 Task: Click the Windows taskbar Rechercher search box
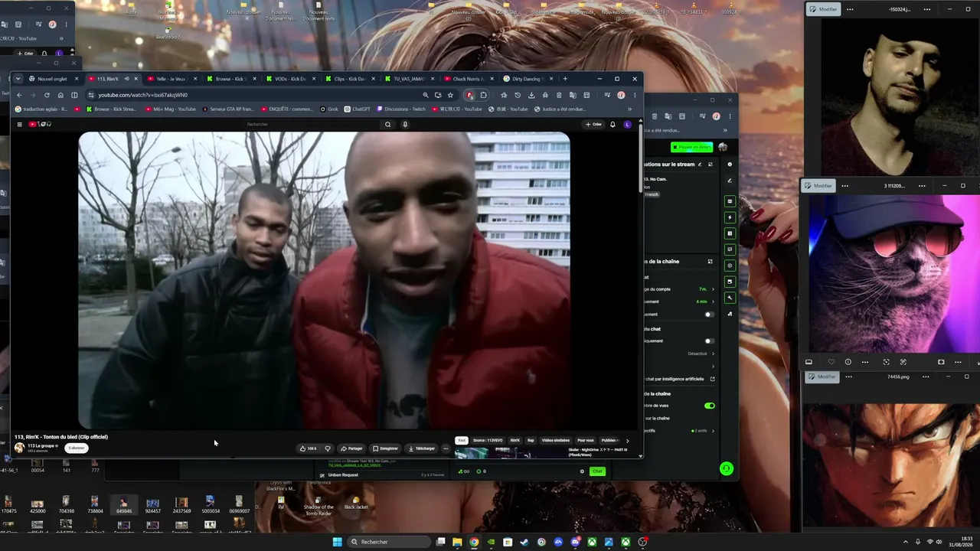tap(388, 542)
